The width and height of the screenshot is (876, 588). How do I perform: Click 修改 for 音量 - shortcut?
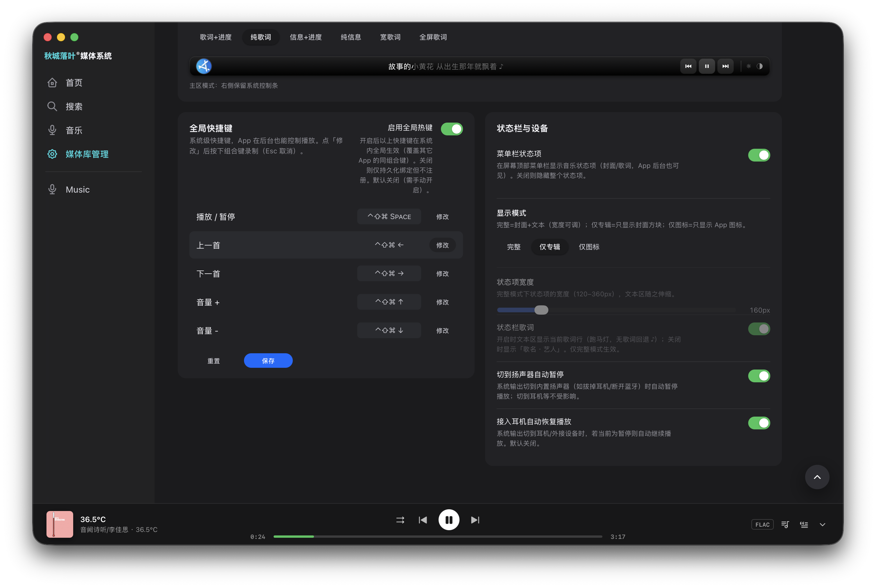[x=442, y=330]
